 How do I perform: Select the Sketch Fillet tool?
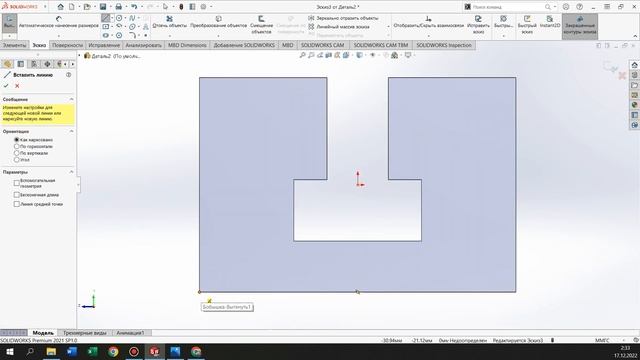click(132, 35)
